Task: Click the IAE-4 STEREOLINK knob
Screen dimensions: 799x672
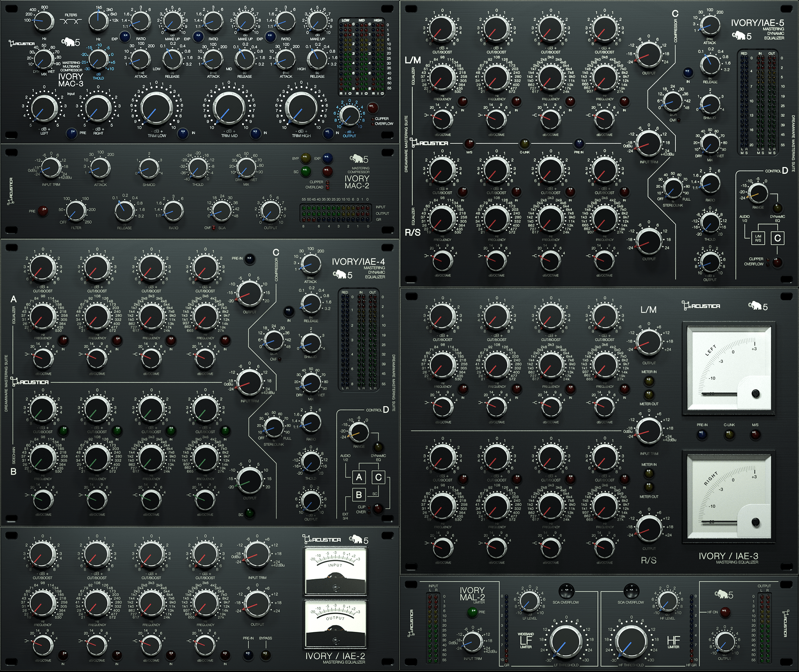Action: click(273, 428)
